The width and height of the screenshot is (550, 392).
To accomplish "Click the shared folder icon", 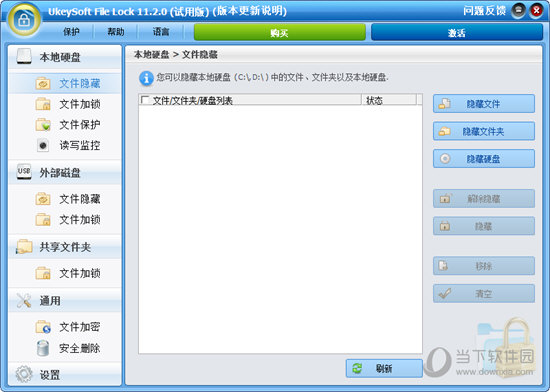I will [x=24, y=247].
